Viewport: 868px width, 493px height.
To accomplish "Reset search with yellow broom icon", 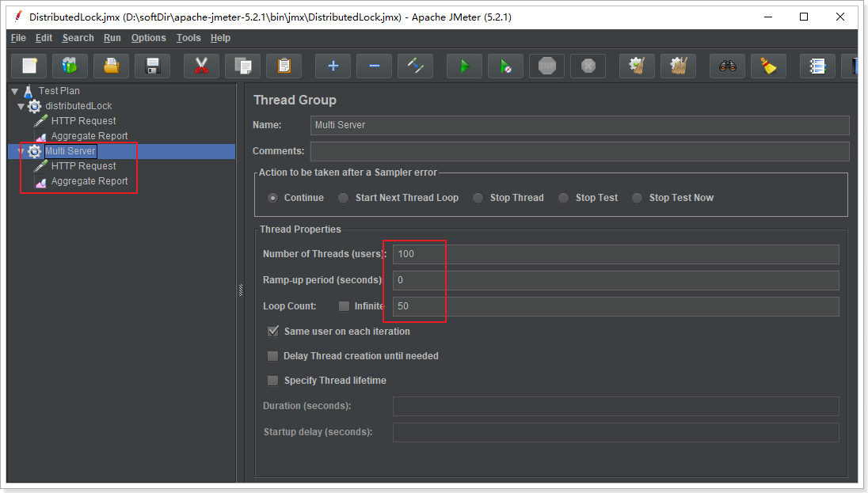I will click(768, 66).
